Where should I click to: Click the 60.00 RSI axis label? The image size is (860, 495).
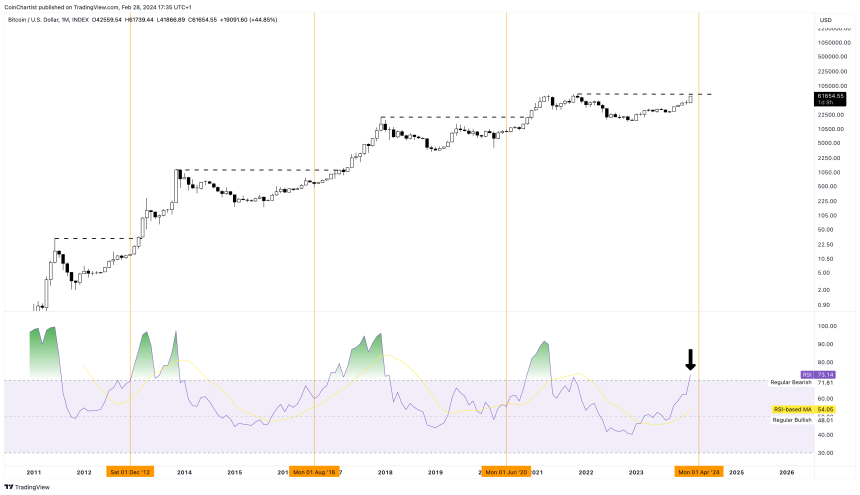click(827, 399)
